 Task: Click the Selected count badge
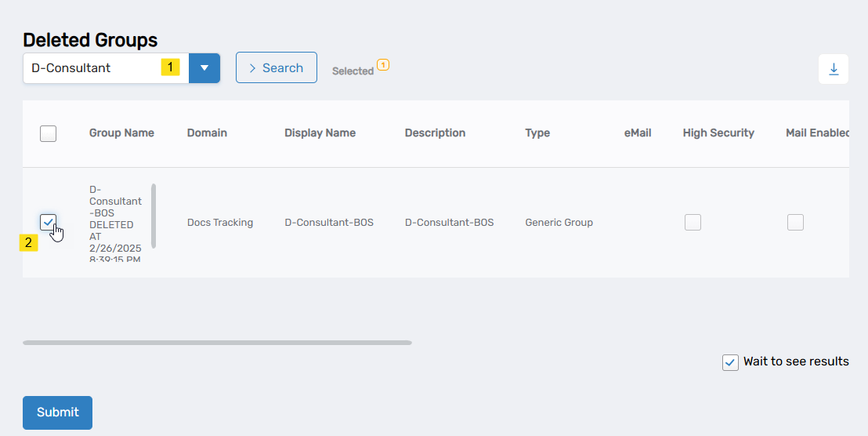(383, 64)
